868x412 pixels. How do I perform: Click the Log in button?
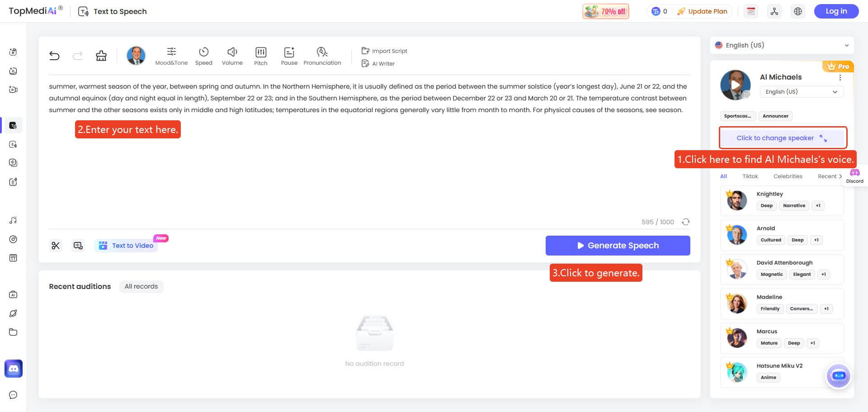tap(836, 11)
